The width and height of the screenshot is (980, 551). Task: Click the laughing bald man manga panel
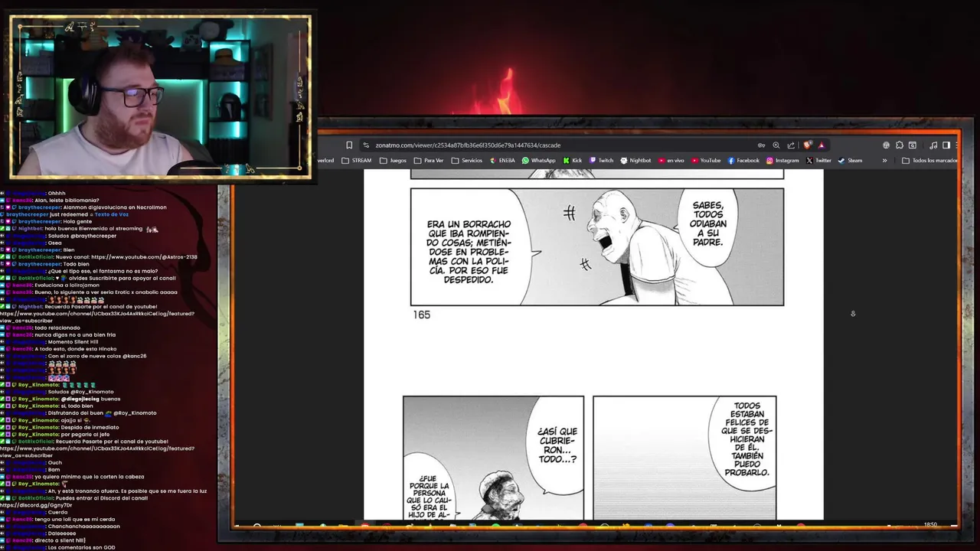tap(597, 246)
